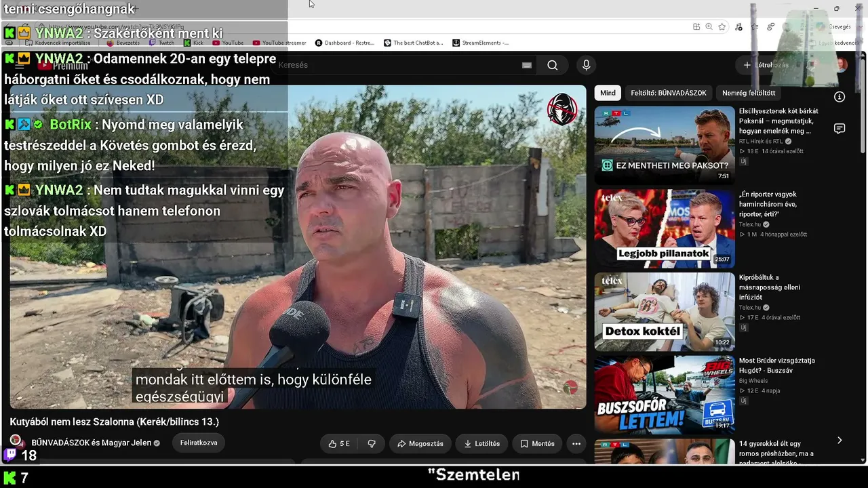Open the on-screen keyboard icon in the search box
The image size is (868, 488).
coord(527,65)
